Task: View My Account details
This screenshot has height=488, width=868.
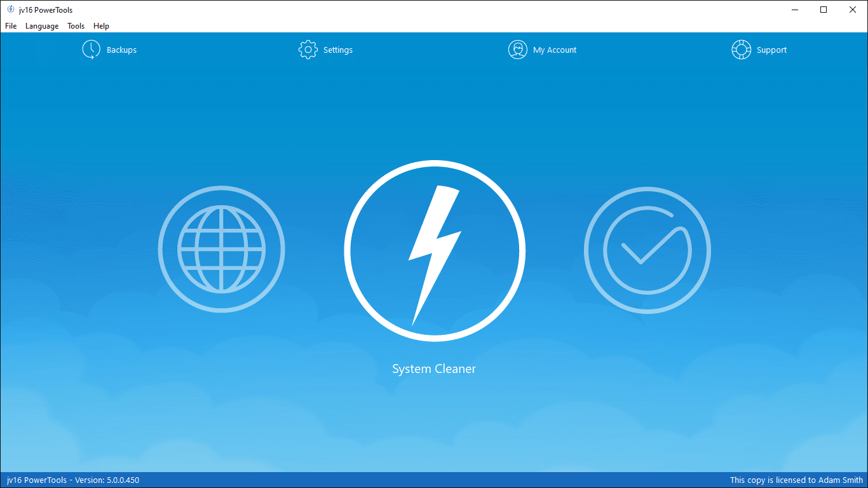Action: [x=555, y=50]
